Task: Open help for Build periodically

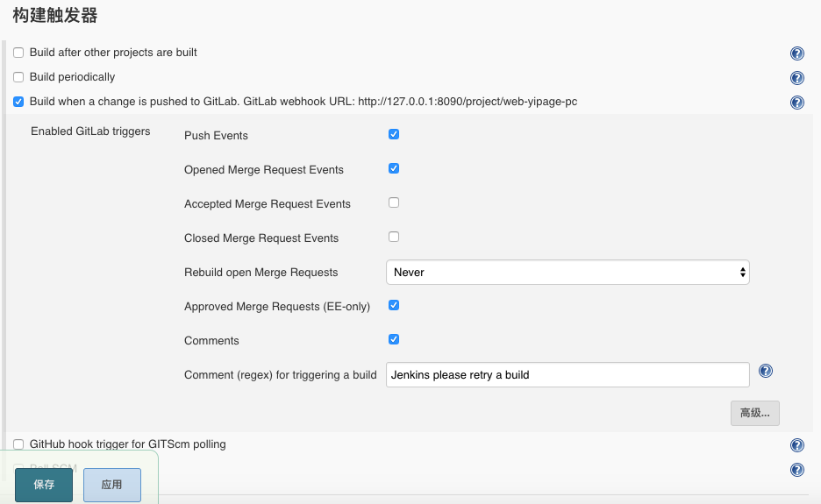Action: tap(797, 78)
